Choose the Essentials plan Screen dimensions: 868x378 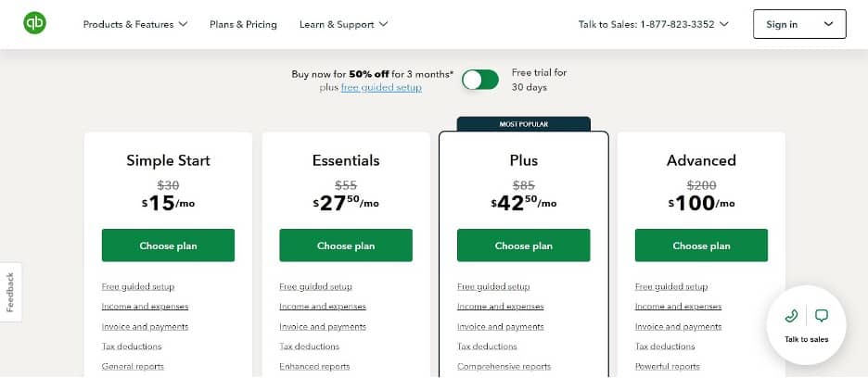click(346, 246)
